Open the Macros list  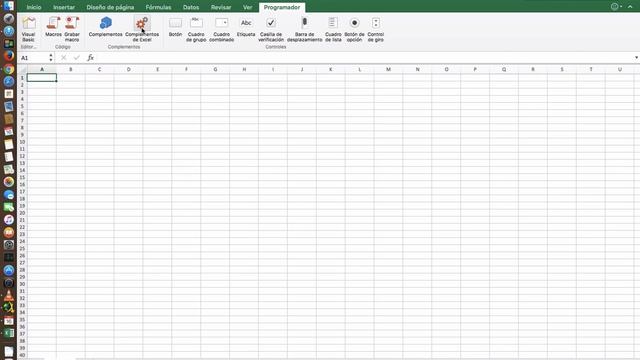coord(53,27)
